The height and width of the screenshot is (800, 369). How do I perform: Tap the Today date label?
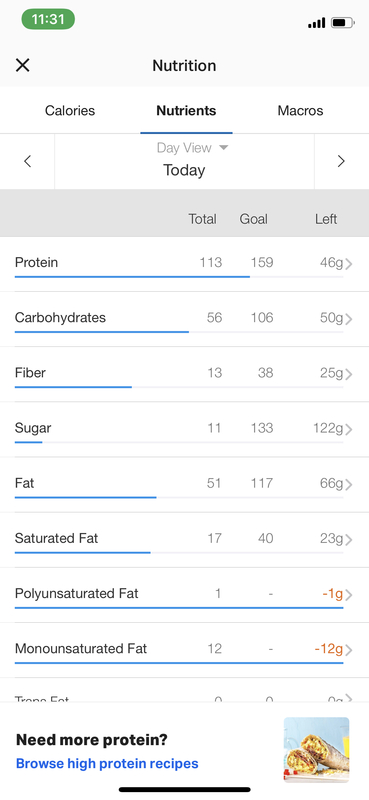point(184,170)
